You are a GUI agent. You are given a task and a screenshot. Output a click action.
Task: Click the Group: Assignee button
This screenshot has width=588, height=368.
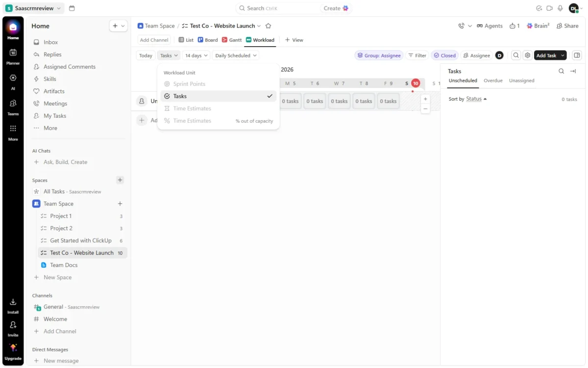pyautogui.click(x=379, y=55)
